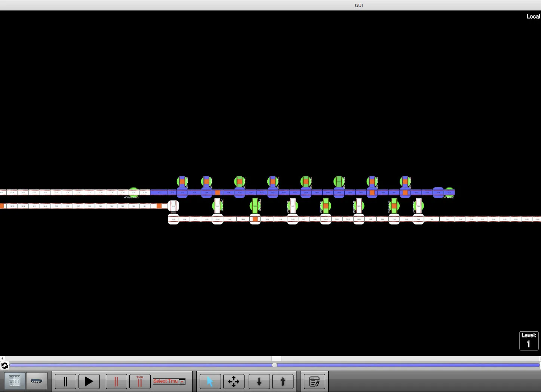
Task: Click the red pause button
Action: coord(116,382)
